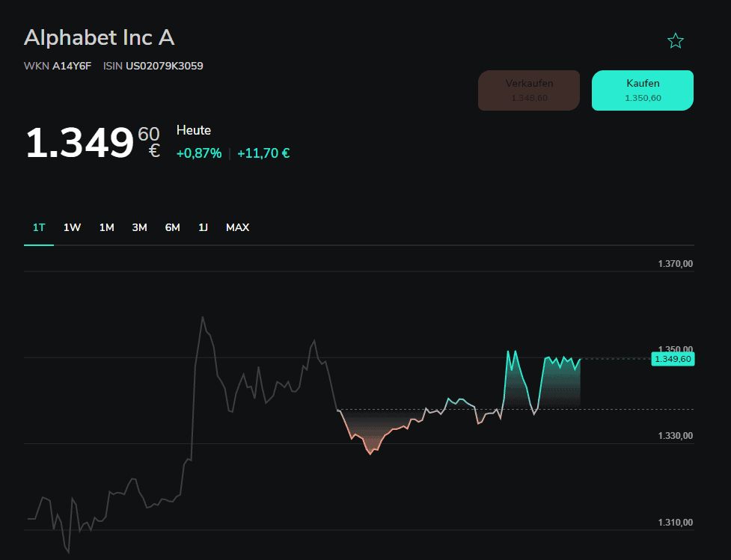Select the 1T chart timeframe tab

coord(39,227)
